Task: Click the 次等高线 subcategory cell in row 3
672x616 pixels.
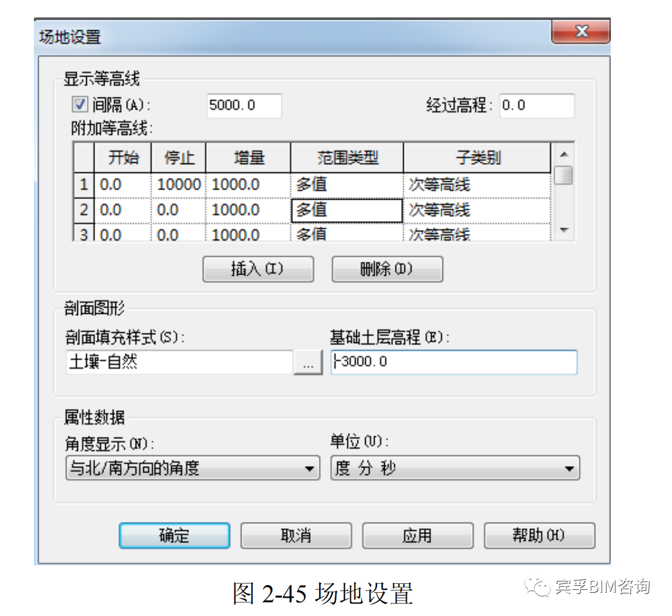Action: click(x=477, y=233)
